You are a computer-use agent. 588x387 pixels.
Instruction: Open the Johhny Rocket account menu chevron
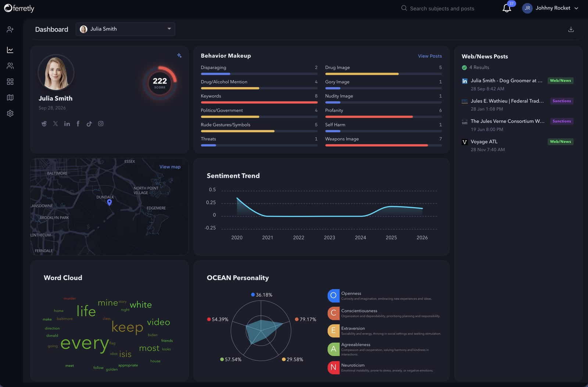(576, 8)
